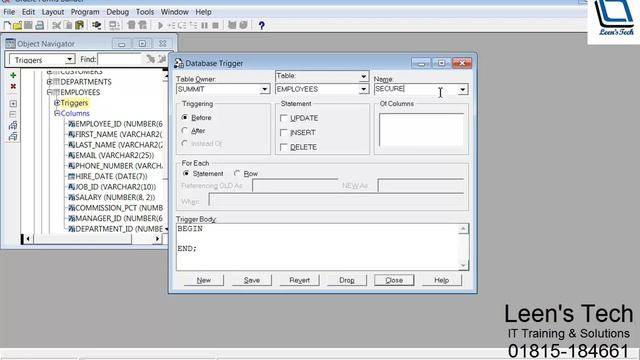Click the New document toolbar icon
The image size is (640, 360).
[7, 25]
